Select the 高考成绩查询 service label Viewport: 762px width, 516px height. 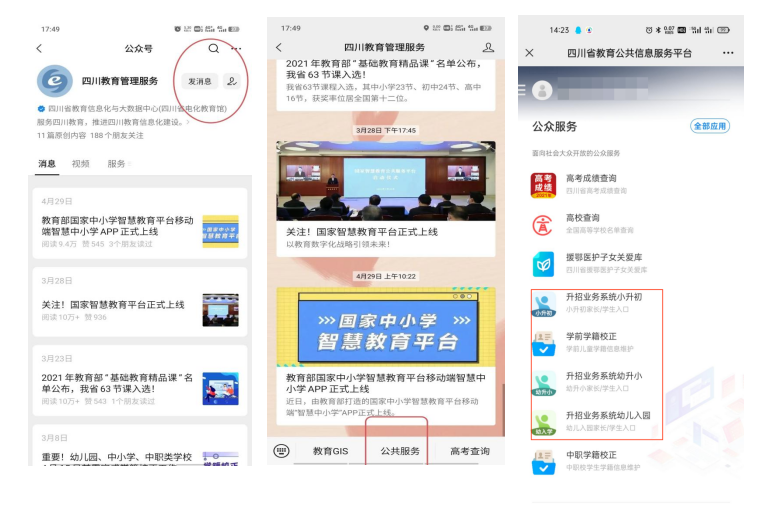point(591,178)
